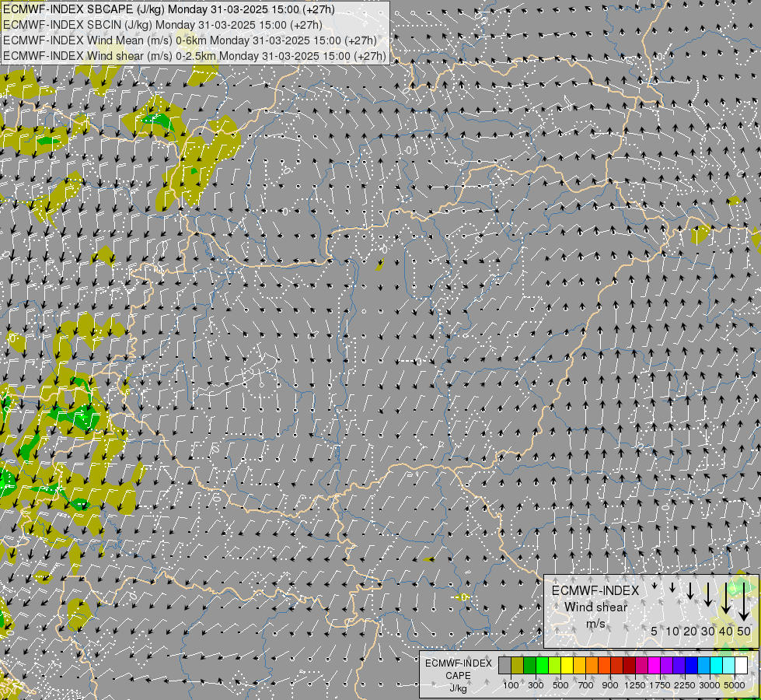
Task: Click the 30 m/s wind shear legend arrow
Action: (x=707, y=594)
